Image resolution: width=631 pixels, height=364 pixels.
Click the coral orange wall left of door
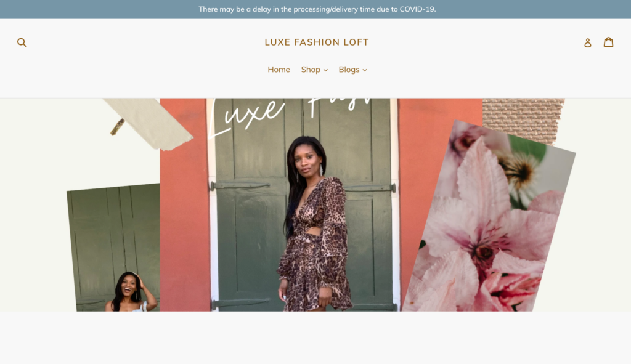pyautogui.click(x=184, y=209)
